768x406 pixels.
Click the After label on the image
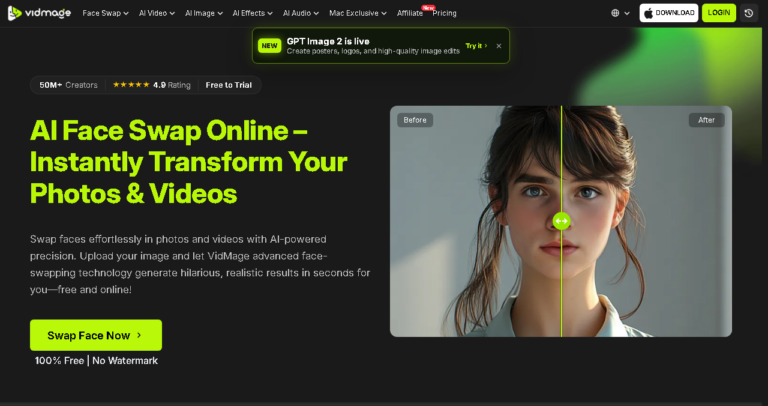point(706,120)
